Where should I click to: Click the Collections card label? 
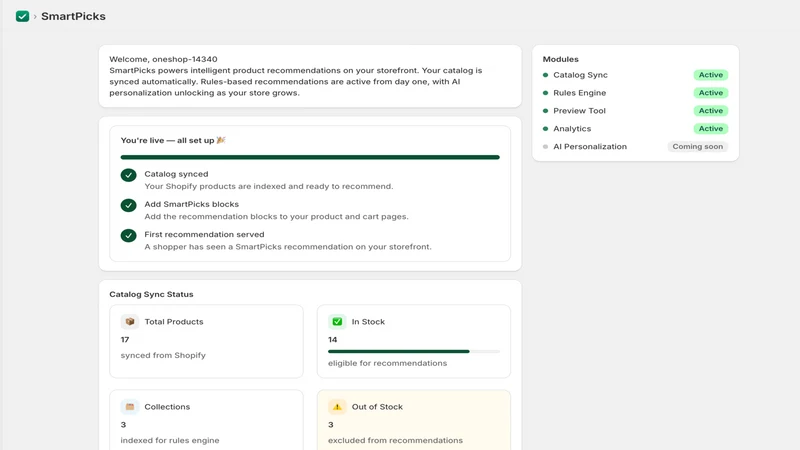167,407
